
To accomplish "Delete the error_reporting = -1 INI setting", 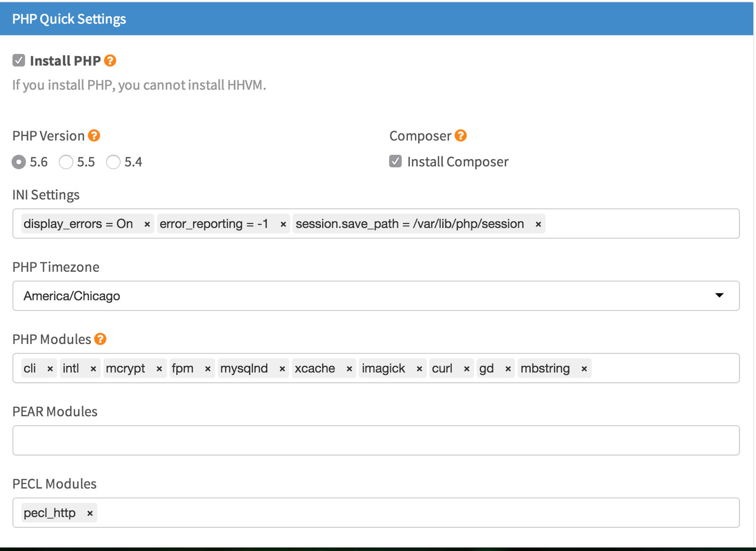I will [x=283, y=224].
